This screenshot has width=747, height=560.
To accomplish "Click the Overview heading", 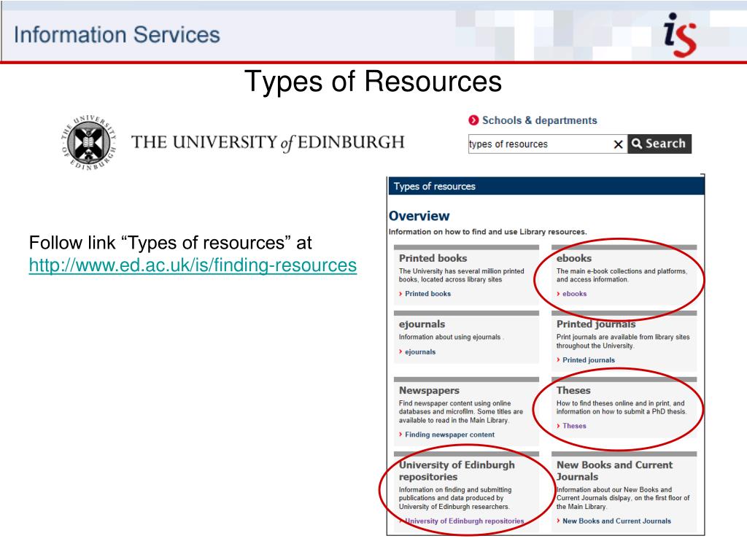I will pos(419,216).
